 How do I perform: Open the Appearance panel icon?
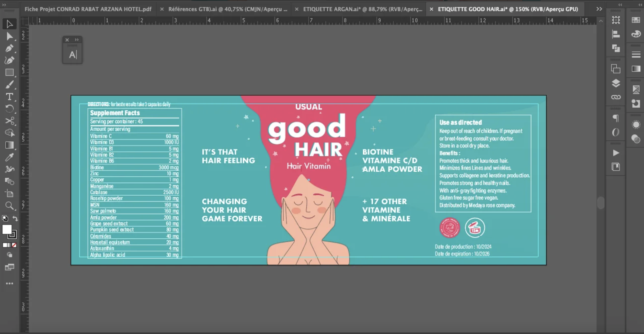636,125
